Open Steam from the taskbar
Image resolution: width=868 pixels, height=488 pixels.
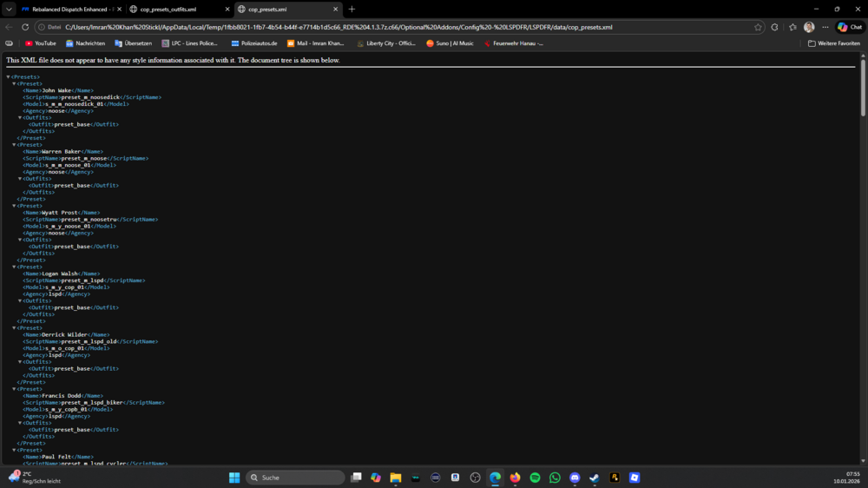point(595,478)
